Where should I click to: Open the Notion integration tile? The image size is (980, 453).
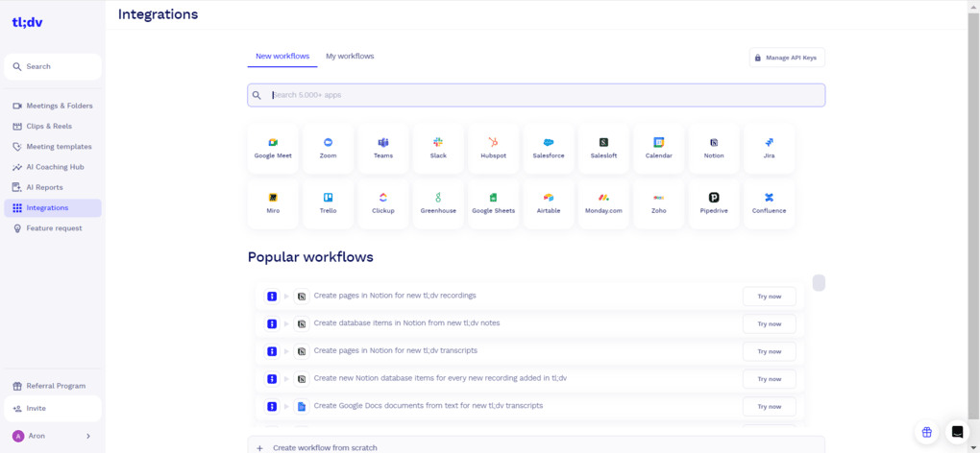click(714, 149)
